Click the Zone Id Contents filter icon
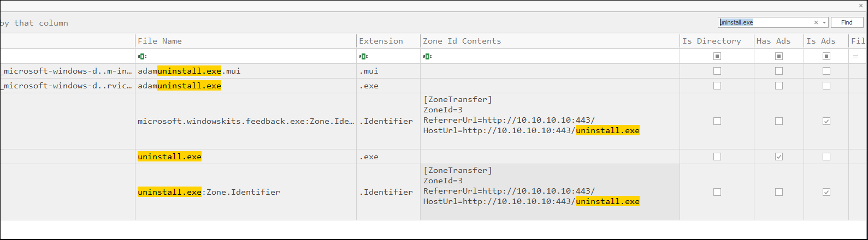The height and width of the screenshot is (240, 868). 428,56
